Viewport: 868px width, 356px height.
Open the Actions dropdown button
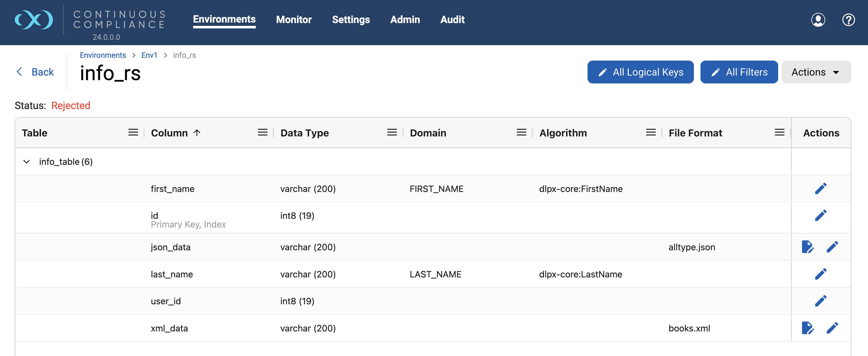click(x=816, y=72)
